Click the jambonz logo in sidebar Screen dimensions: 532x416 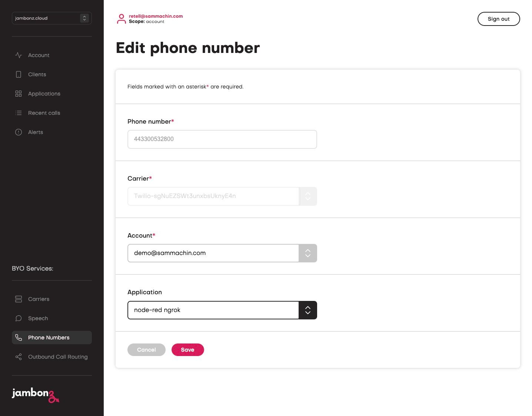[x=35, y=395]
